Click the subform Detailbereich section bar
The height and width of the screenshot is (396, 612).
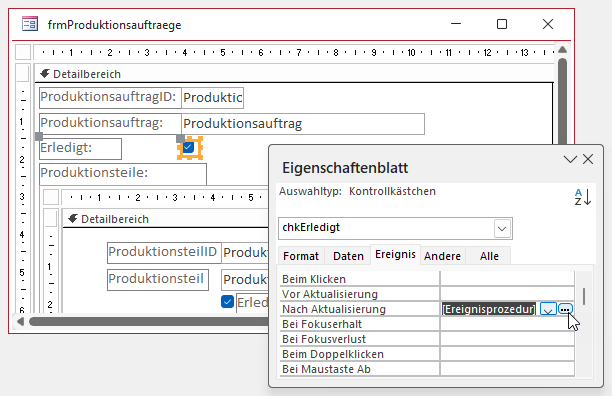pos(165,219)
